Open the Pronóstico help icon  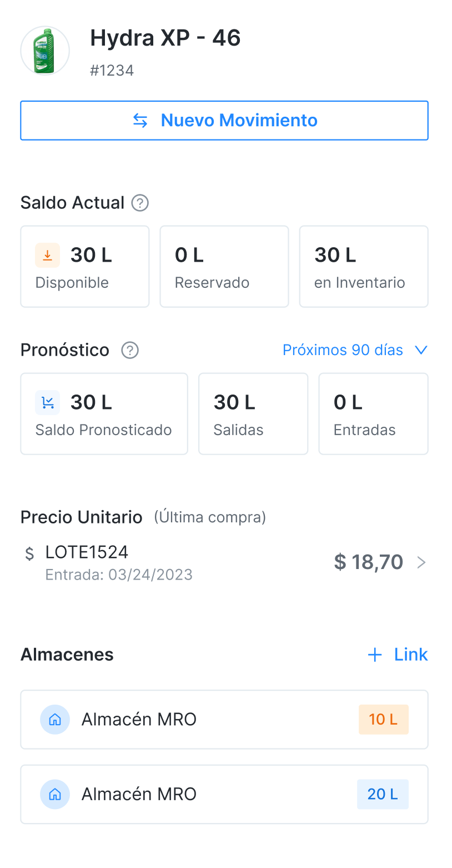coord(130,350)
